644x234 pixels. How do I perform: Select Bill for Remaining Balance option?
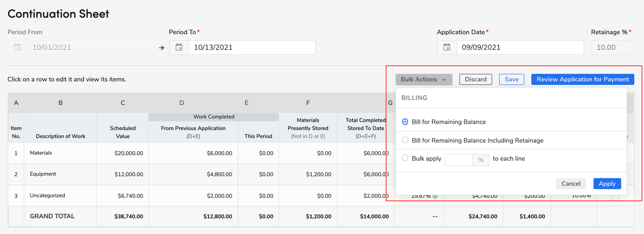pos(405,122)
